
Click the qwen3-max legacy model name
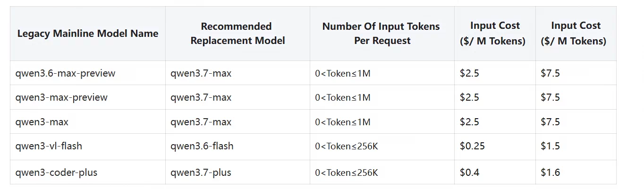pos(42,122)
